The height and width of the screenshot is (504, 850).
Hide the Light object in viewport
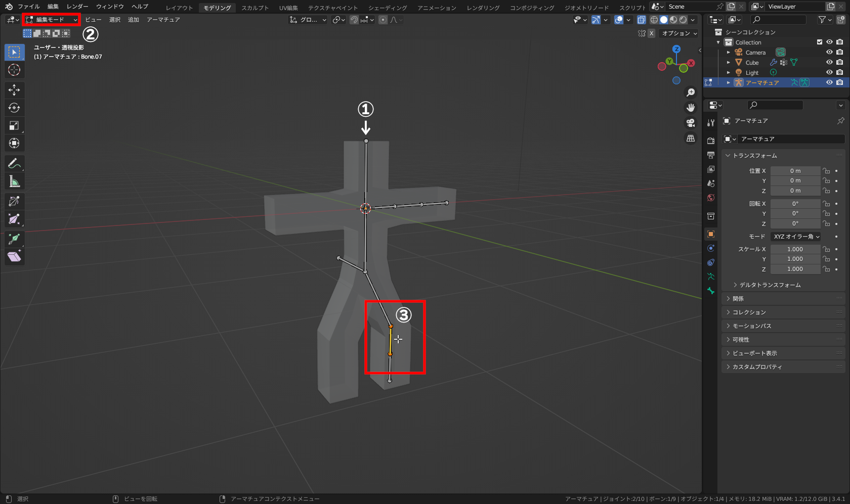point(829,72)
